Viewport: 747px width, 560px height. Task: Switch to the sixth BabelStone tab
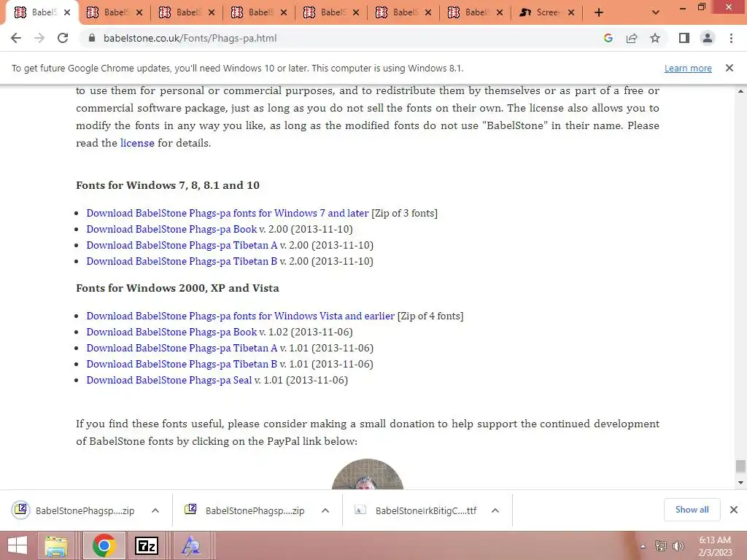click(403, 12)
